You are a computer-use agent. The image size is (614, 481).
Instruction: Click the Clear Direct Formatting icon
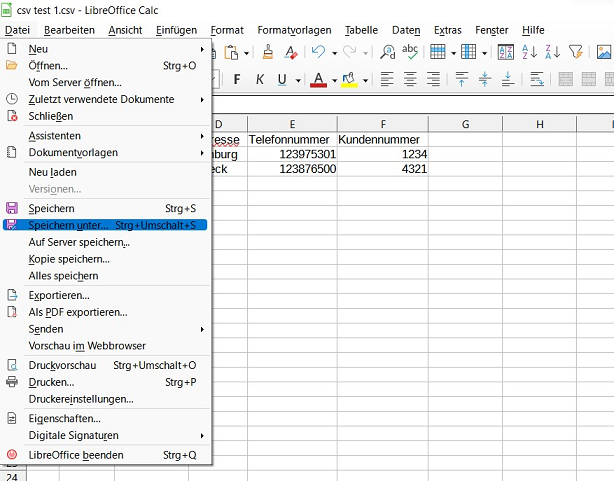tap(291, 52)
